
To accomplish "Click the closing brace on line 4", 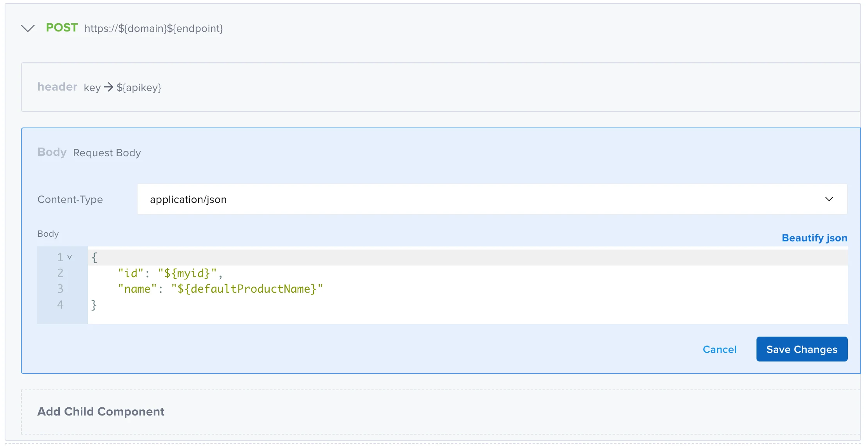I will pyautogui.click(x=94, y=305).
